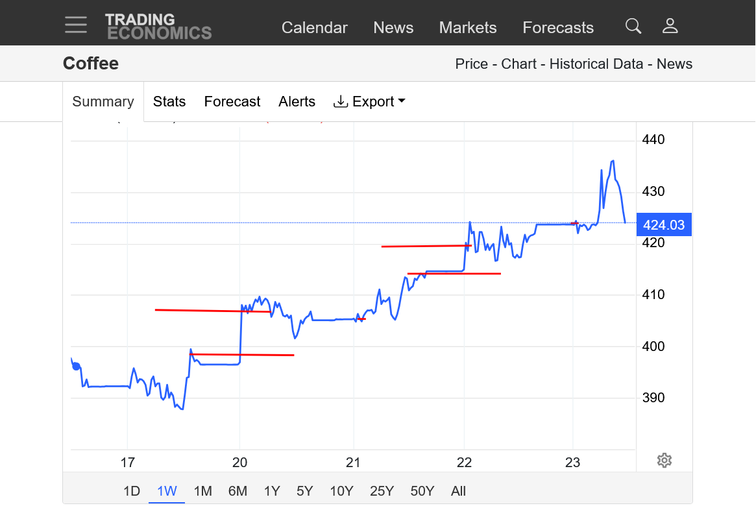Viewport: 756px width, 532px height.
Task: Choose the 10Y chart range
Action: [x=341, y=491]
